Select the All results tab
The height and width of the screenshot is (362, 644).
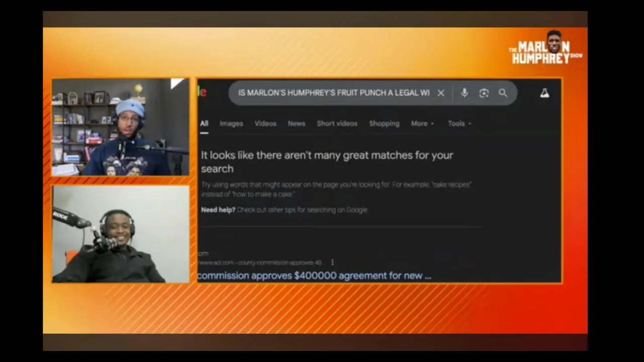click(204, 124)
